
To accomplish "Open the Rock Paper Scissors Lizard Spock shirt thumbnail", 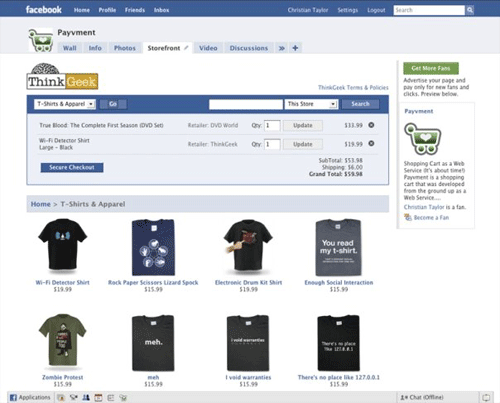I will (x=153, y=247).
